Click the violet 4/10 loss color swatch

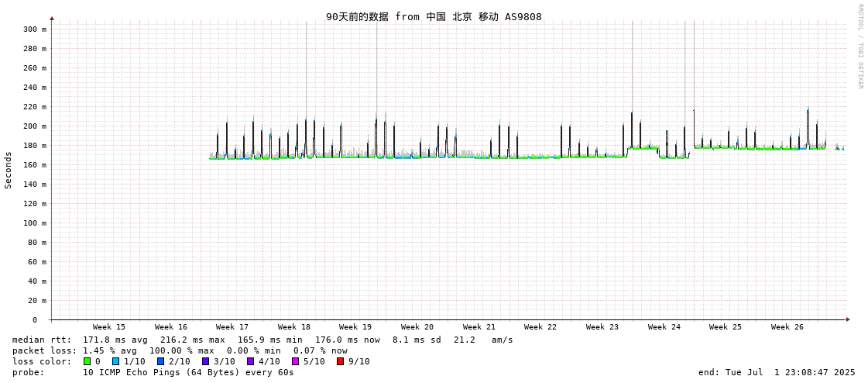point(250,361)
